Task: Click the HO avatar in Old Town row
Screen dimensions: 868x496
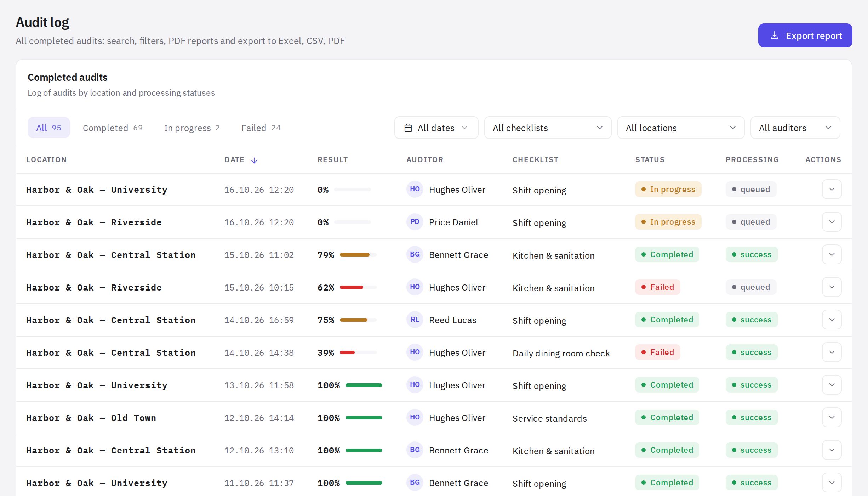Action: pyautogui.click(x=415, y=417)
